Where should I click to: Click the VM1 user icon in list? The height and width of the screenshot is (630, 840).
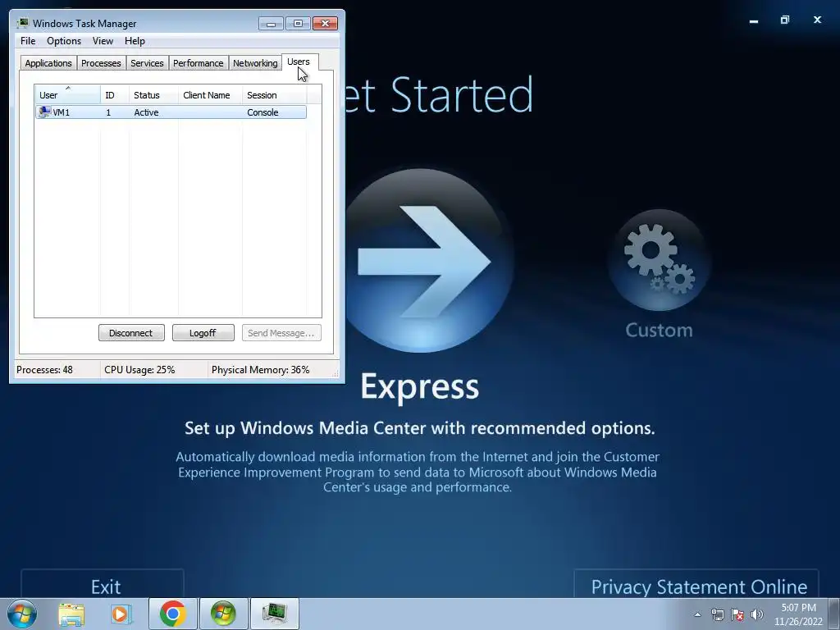pyautogui.click(x=44, y=112)
